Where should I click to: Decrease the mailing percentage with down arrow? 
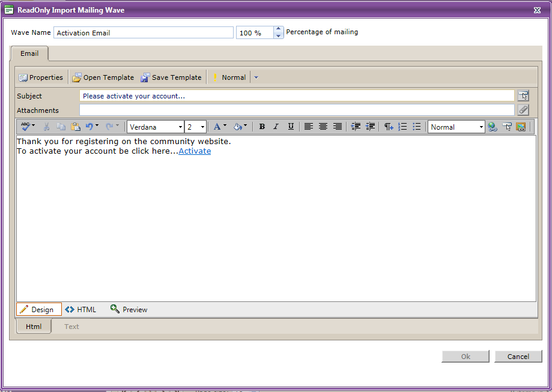tap(279, 35)
